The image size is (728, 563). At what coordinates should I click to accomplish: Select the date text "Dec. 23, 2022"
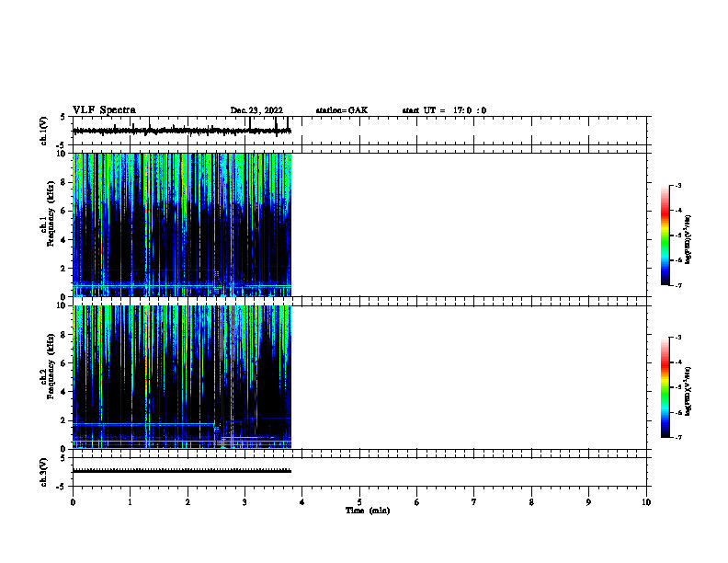(256, 110)
